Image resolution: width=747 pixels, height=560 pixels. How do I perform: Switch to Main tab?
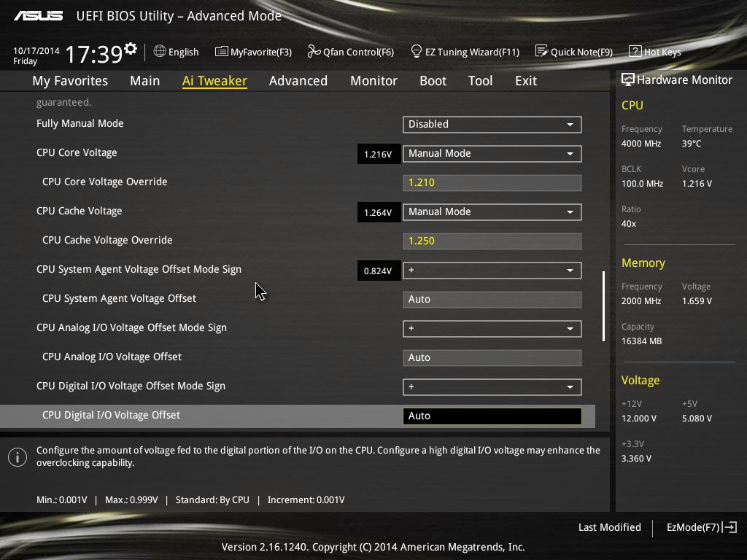(x=145, y=80)
